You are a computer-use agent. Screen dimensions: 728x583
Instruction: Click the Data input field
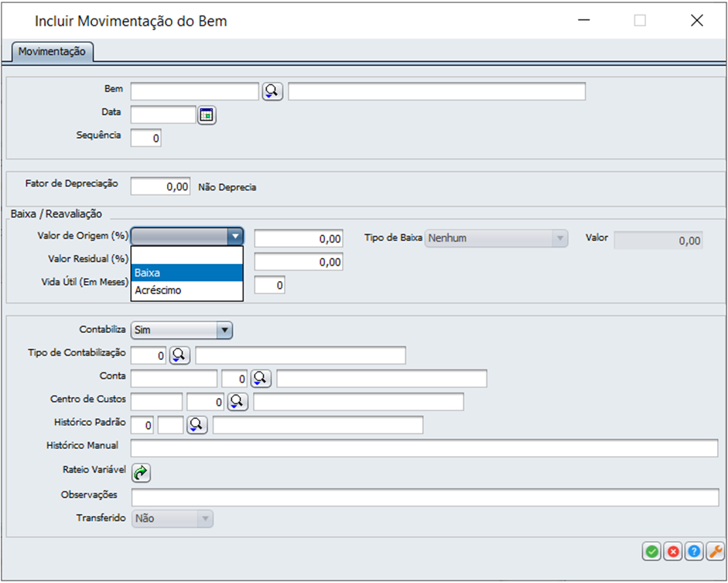(x=163, y=115)
